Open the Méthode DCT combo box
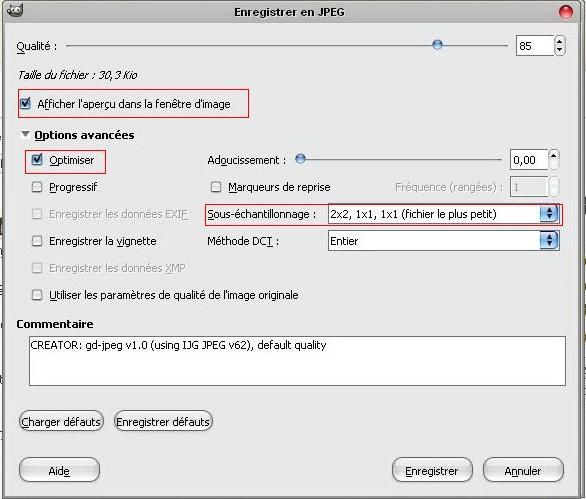Screen dimensions: 586x499 (444, 241)
